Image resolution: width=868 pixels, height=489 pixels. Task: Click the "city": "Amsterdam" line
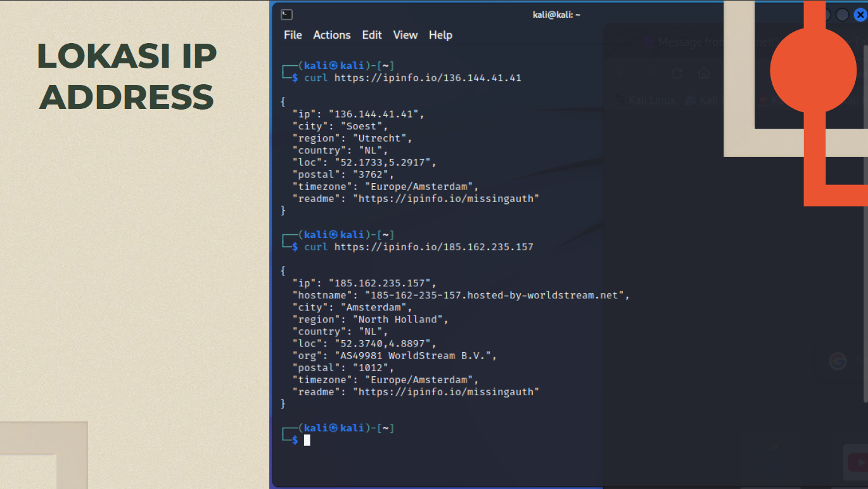(x=352, y=307)
